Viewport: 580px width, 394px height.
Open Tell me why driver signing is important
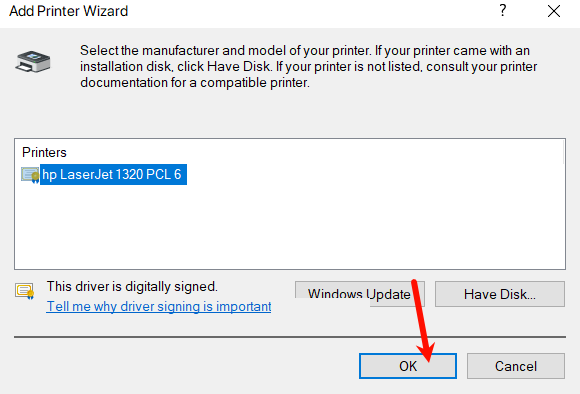159,306
